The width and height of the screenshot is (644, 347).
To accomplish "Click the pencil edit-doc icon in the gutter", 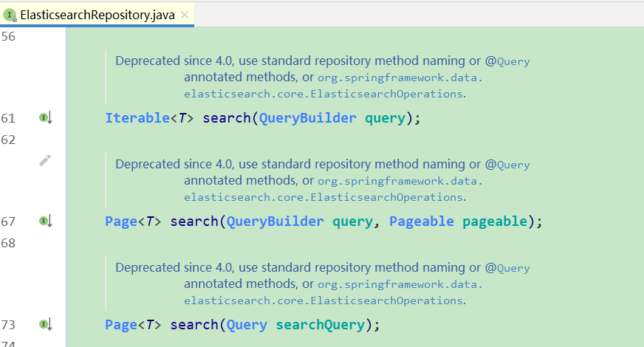I will (x=45, y=160).
